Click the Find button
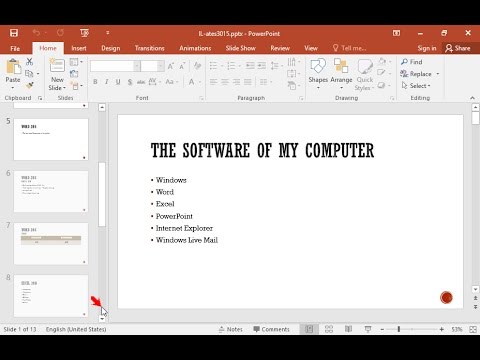This screenshot has width=480, height=360. tap(412, 62)
